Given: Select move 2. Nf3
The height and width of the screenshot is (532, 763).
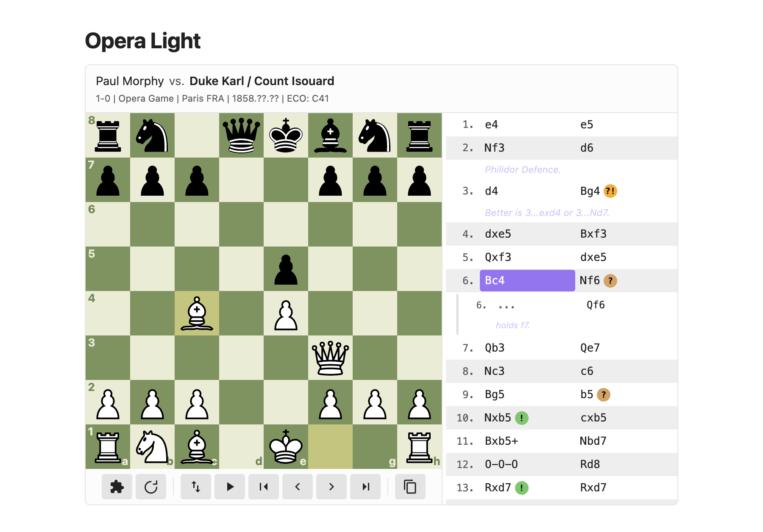Looking at the screenshot, I should coord(527,148).
